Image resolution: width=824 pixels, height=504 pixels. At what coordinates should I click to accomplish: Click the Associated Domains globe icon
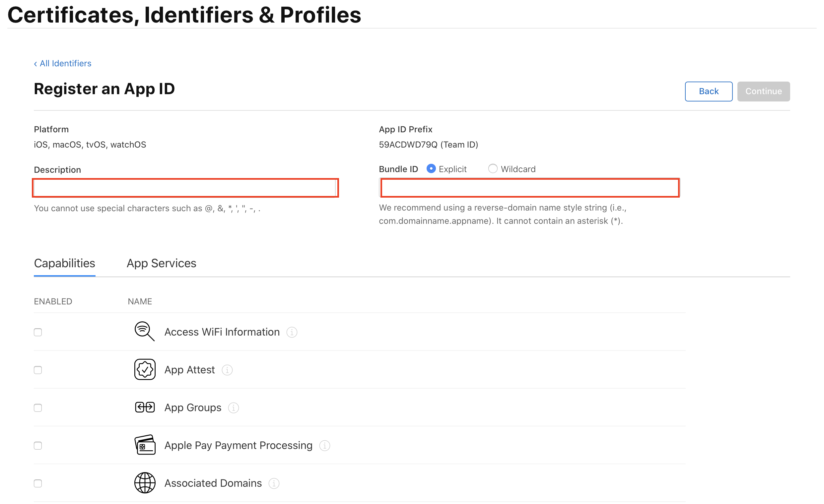145,482
